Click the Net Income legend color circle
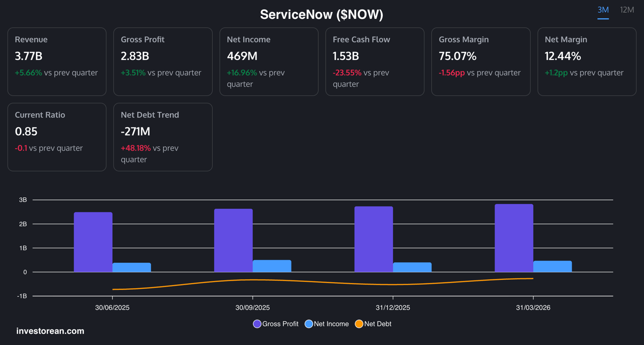Image resolution: width=644 pixels, height=345 pixels. (x=309, y=324)
